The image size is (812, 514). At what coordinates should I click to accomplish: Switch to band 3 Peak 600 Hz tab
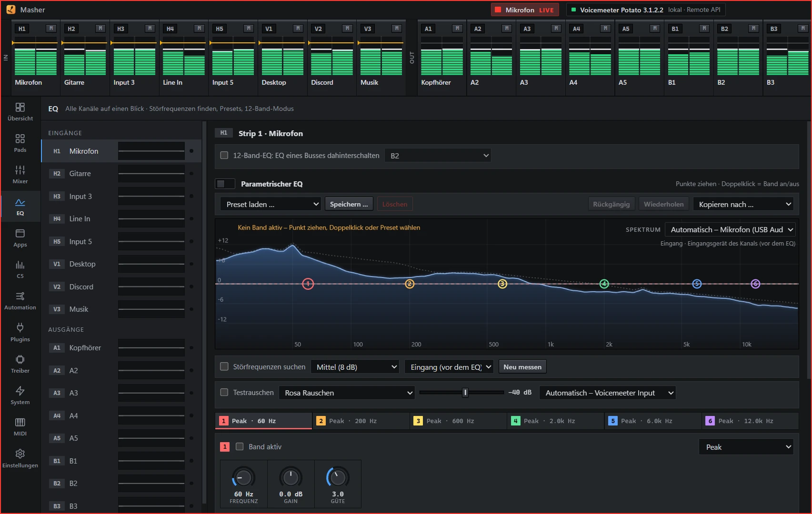pyautogui.click(x=458, y=421)
